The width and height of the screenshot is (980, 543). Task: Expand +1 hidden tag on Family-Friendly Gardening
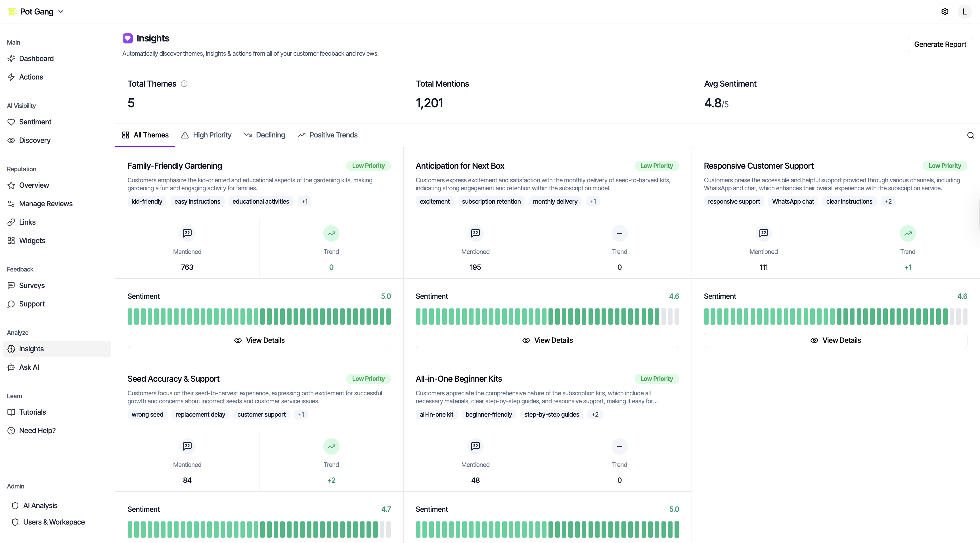click(x=304, y=201)
